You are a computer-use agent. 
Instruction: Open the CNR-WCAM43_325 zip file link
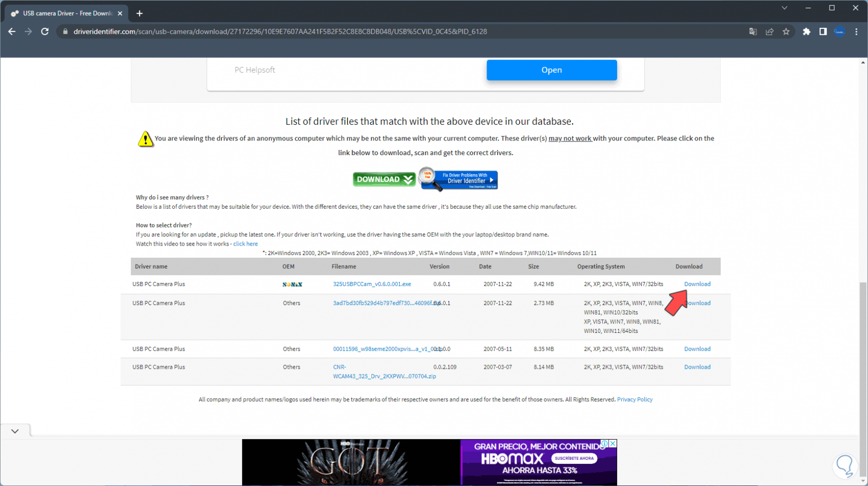tap(385, 371)
